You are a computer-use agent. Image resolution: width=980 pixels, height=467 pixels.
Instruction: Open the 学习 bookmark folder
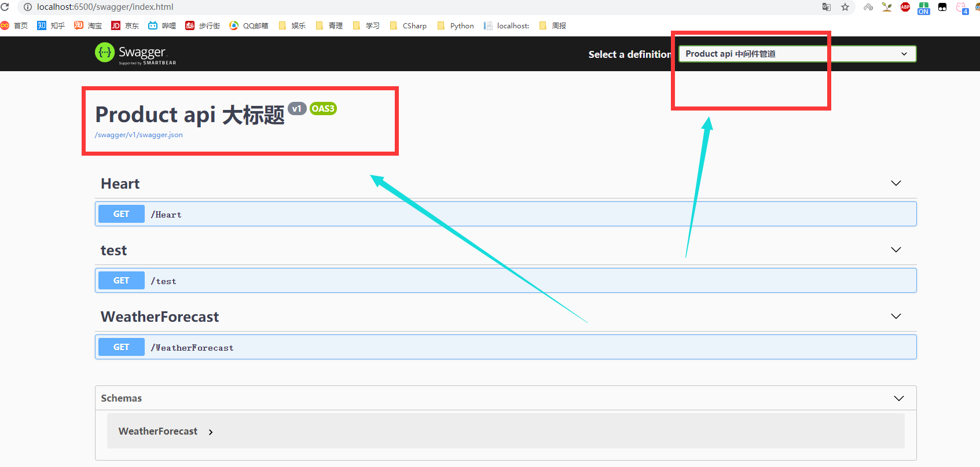(366, 25)
